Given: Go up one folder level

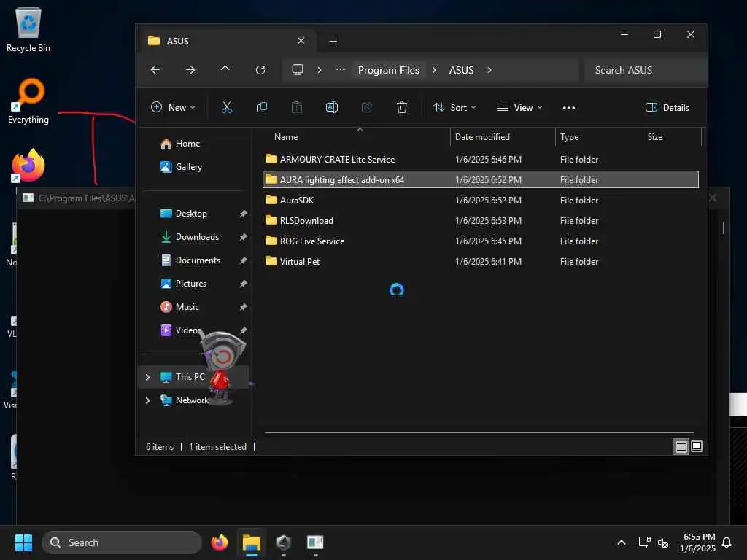Looking at the screenshot, I should pyautogui.click(x=225, y=70).
